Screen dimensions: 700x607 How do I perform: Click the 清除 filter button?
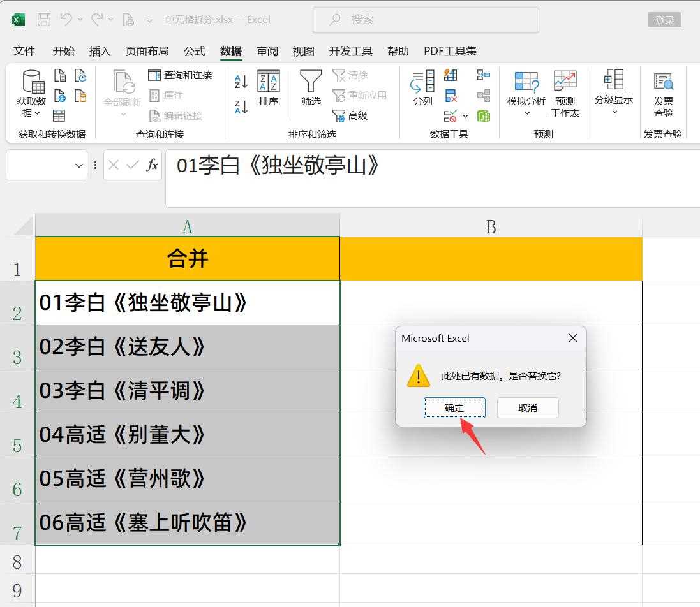click(x=350, y=75)
